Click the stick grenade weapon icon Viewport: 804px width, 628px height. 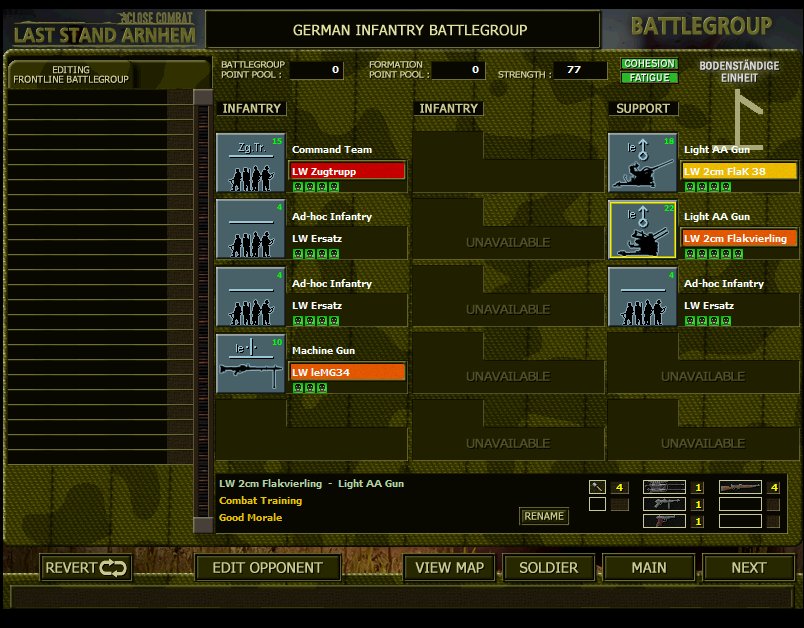coord(597,487)
